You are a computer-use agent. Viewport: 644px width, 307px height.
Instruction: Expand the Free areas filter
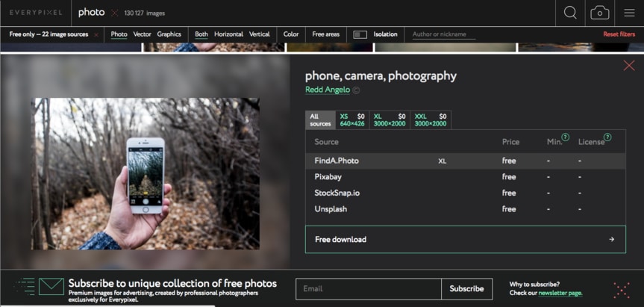pos(325,34)
